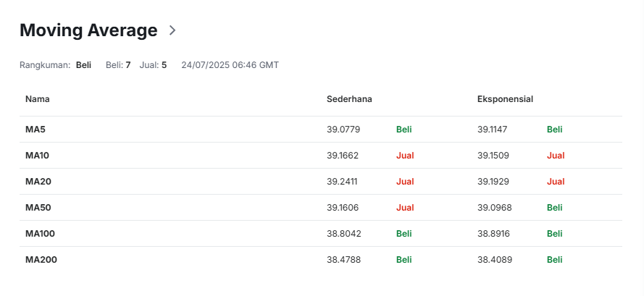Click the MA200 row name

click(x=41, y=260)
